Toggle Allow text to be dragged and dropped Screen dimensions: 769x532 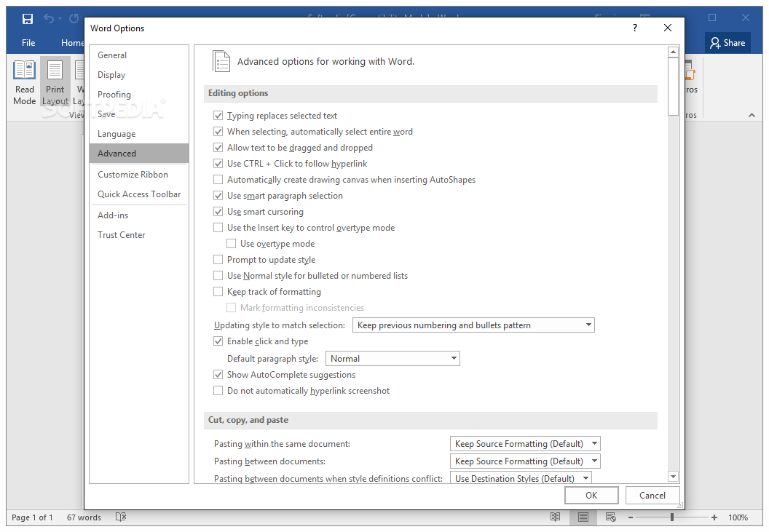tap(218, 148)
